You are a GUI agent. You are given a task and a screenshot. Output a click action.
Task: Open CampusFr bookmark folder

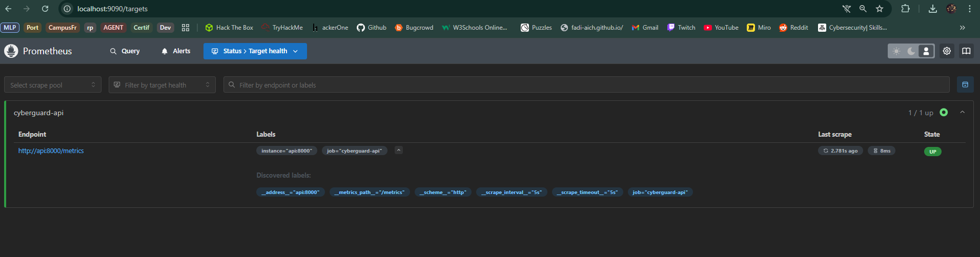63,28
